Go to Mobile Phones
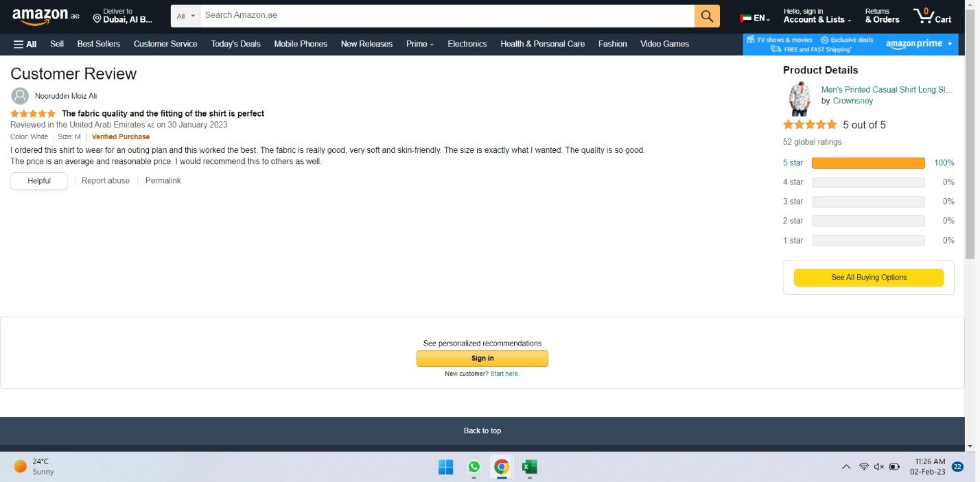The image size is (980, 482). click(301, 44)
